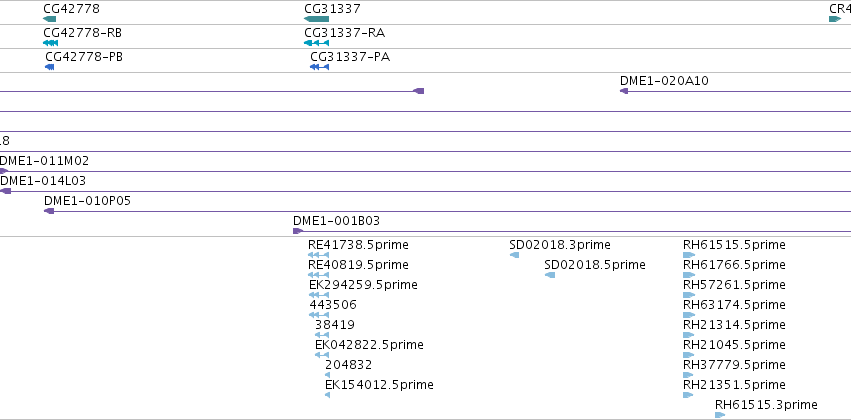Select the DME1-001B03 clone start arrow
Image resolution: width=851 pixels, height=420 pixels.
(x=298, y=231)
